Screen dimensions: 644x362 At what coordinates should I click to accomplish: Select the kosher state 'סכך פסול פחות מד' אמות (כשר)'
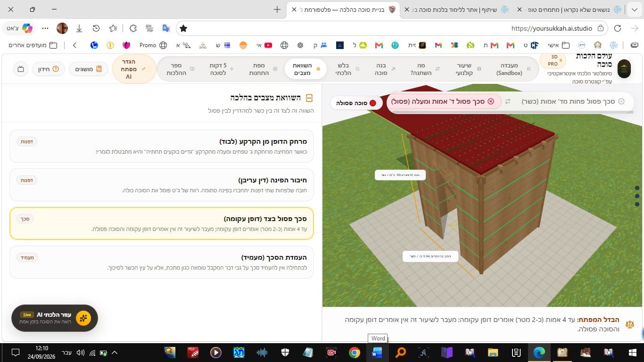point(572,101)
